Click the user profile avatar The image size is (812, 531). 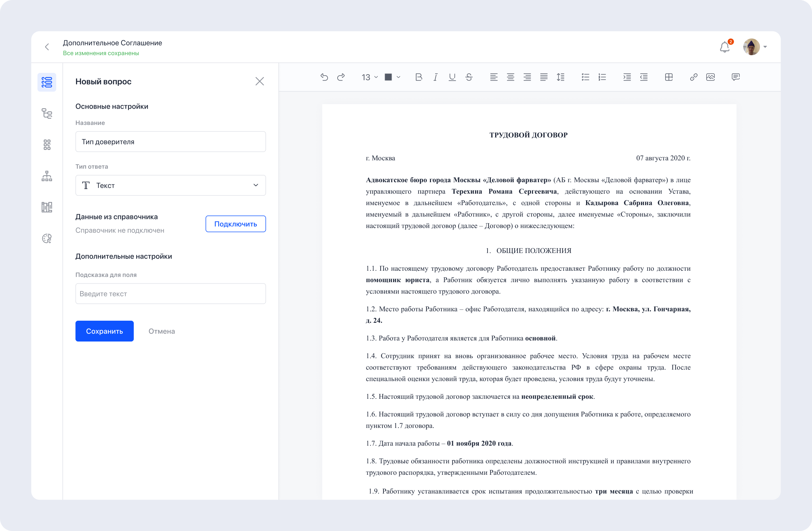pyautogui.click(x=752, y=47)
